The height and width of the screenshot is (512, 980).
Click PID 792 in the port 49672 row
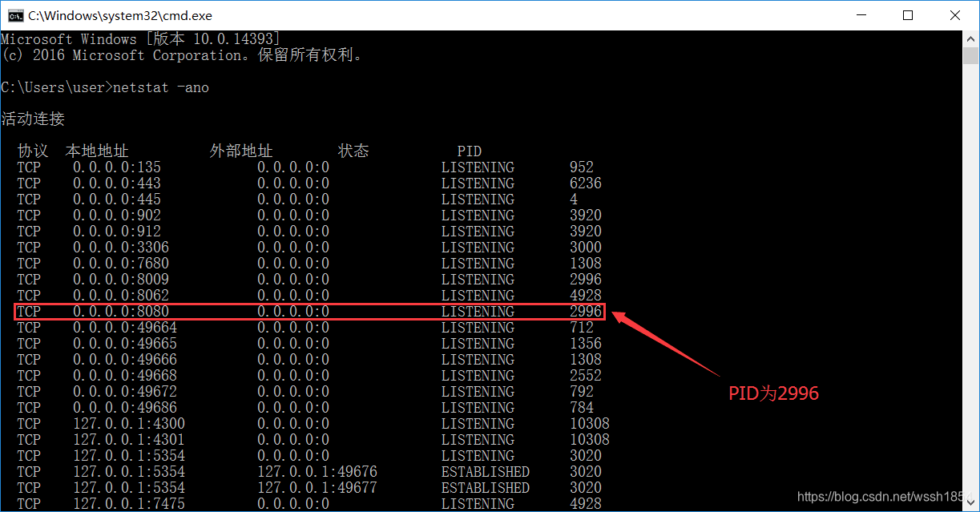tap(582, 392)
